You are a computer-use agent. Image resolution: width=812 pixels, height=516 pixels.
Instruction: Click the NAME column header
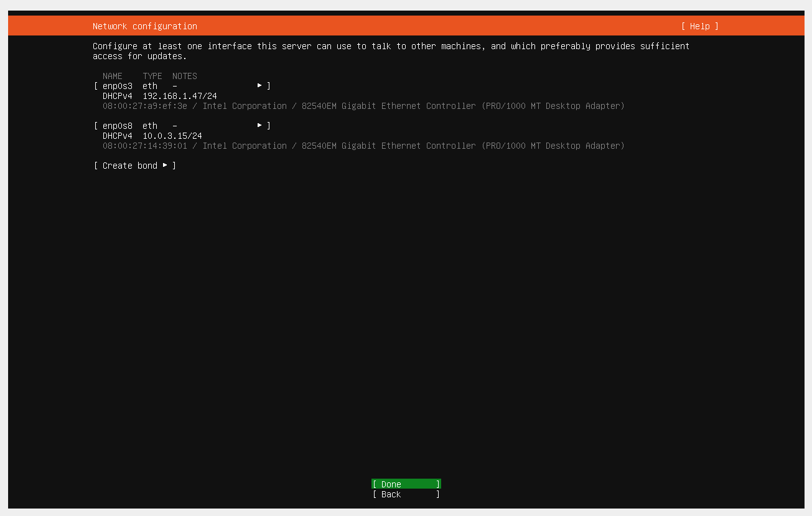click(113, 76)
